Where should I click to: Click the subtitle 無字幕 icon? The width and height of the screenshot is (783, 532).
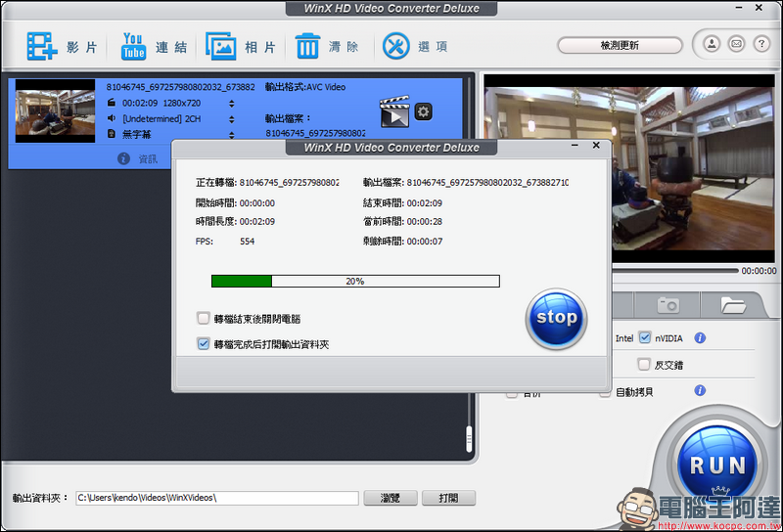112,134
